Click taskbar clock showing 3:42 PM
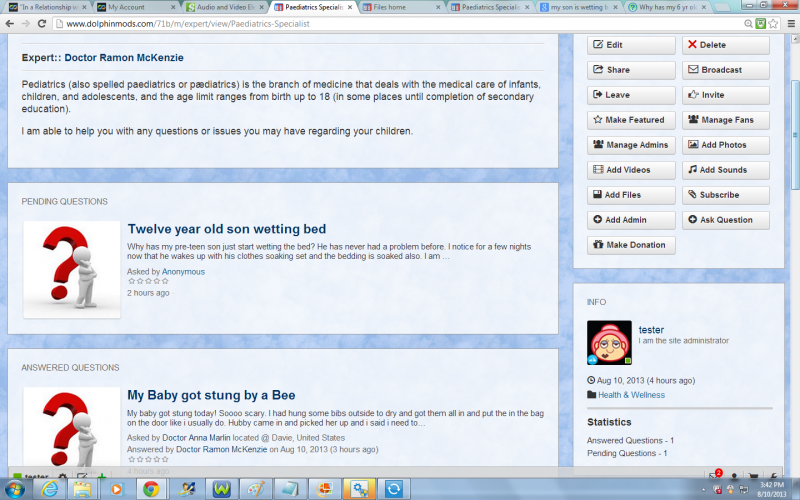This screenshot has width=800, height=500. pyautogui.click(x=771, y=489)
